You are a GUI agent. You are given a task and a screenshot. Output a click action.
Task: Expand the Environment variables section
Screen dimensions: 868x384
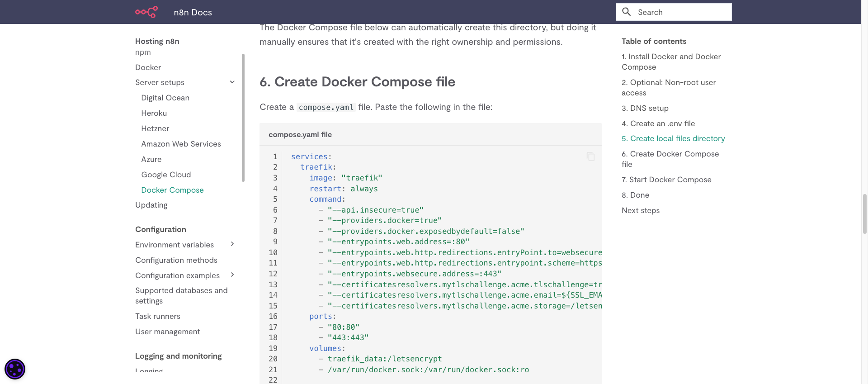(232, 244)
